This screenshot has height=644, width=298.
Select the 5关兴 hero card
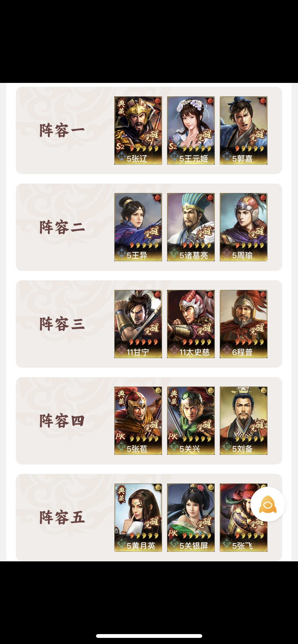pyautogui.click(x=191, y=421)
